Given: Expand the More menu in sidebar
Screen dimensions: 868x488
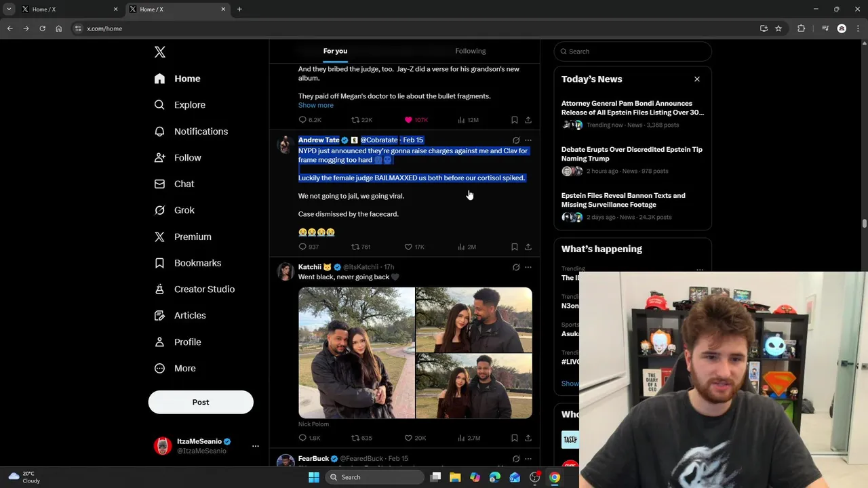Looking at the screenshot, I should [x=175, y=369].
